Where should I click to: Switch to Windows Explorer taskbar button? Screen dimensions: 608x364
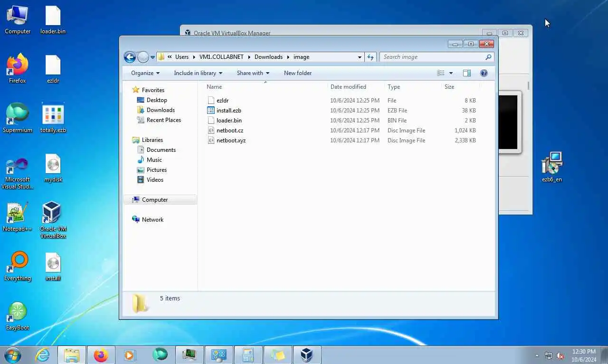[x=72, y=355]
